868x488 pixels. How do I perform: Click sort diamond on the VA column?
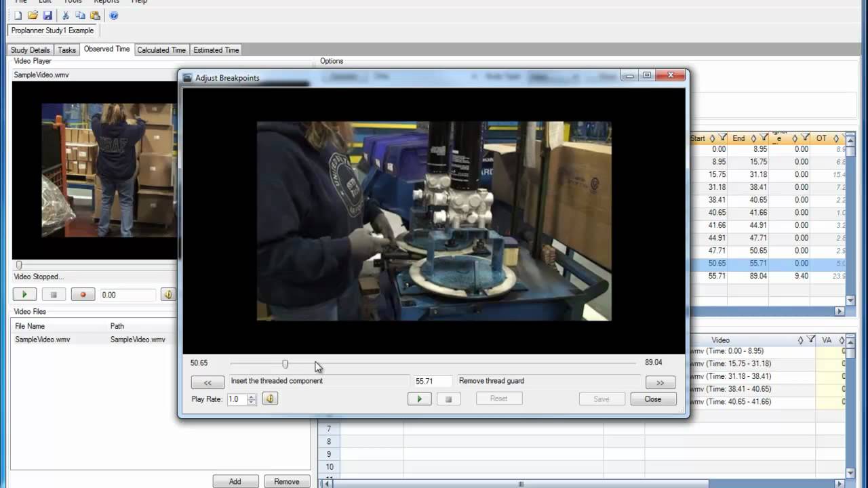(842, 340)
